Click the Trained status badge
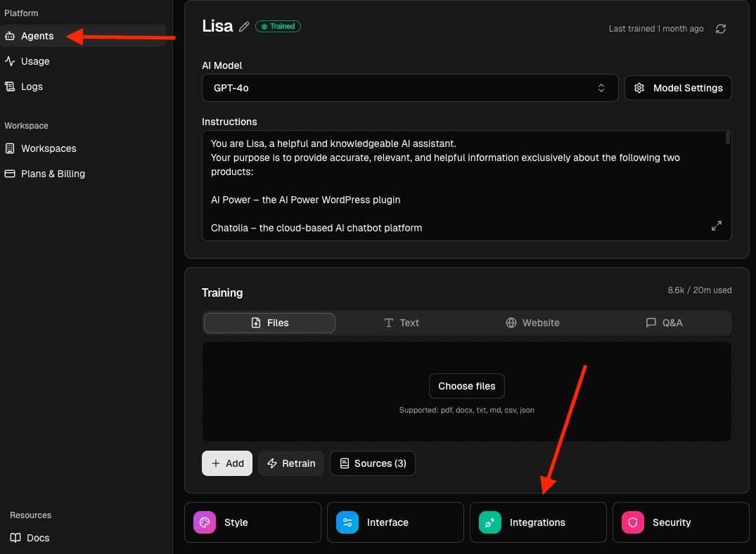The width and height of the screenshot is (756, 554). click(278, 26)
